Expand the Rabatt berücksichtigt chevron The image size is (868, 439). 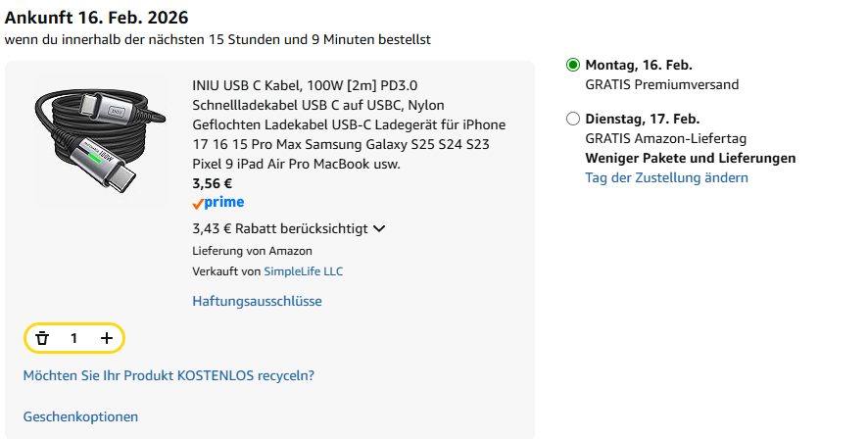point(379,229)
